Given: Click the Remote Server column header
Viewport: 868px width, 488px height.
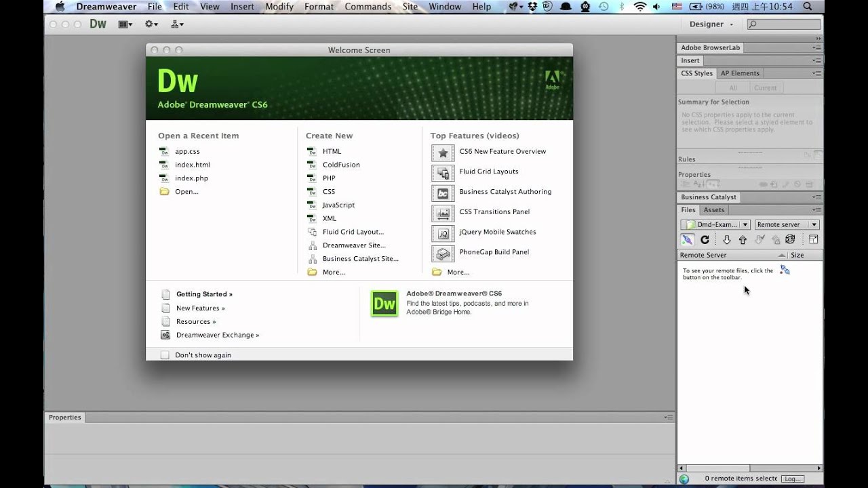Looking at the screenshot, I should [732, 255].
